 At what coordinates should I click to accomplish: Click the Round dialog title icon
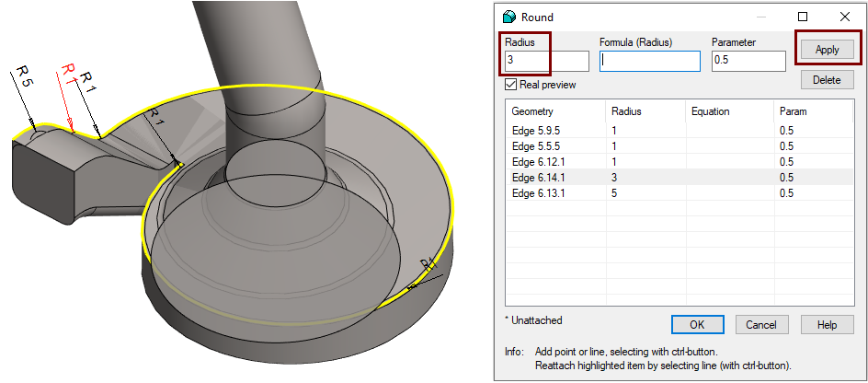pyautogui.click(x=508, y=17)
